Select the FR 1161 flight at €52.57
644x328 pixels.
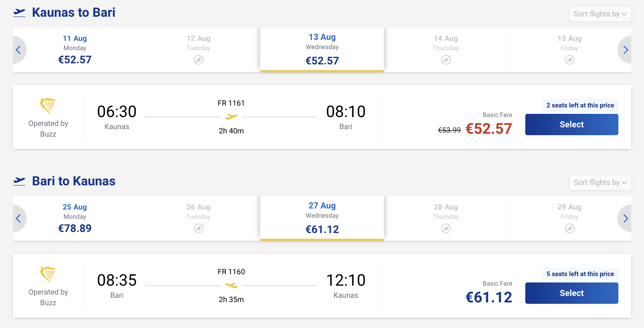point(571,125)
